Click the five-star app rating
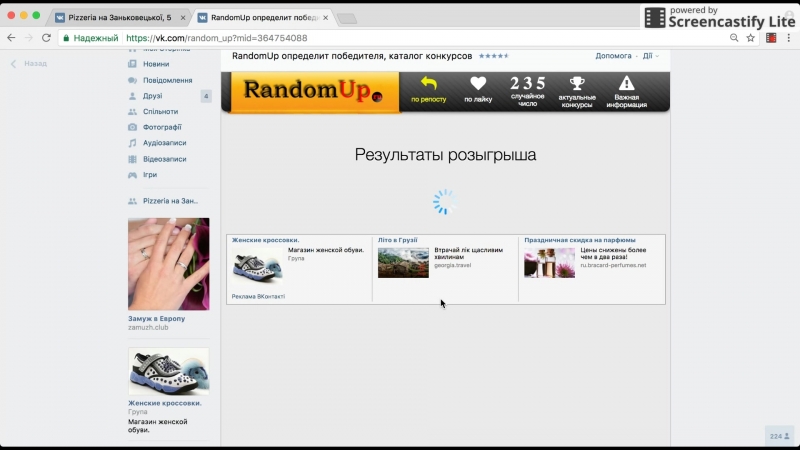800x450 pixels. tap(494, 56)
